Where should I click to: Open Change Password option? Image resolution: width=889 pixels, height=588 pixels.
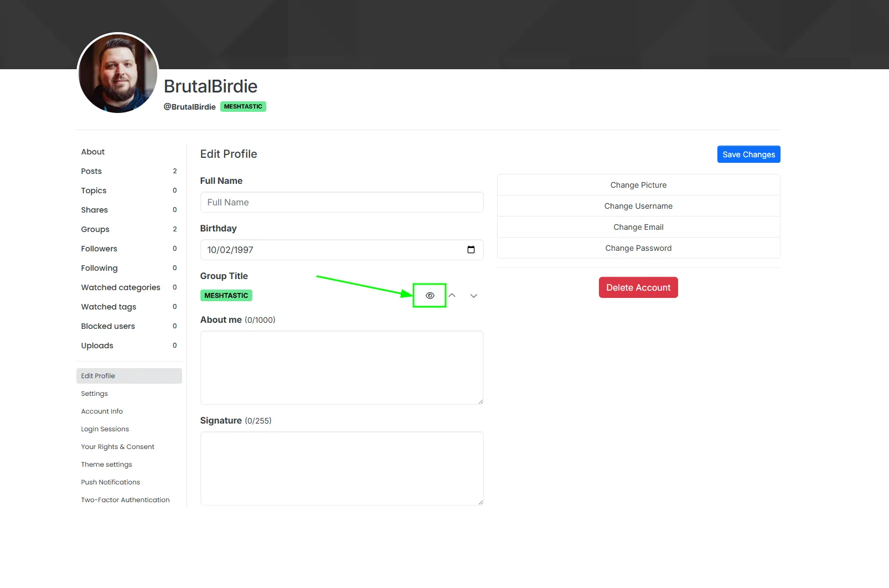(638, 248)
